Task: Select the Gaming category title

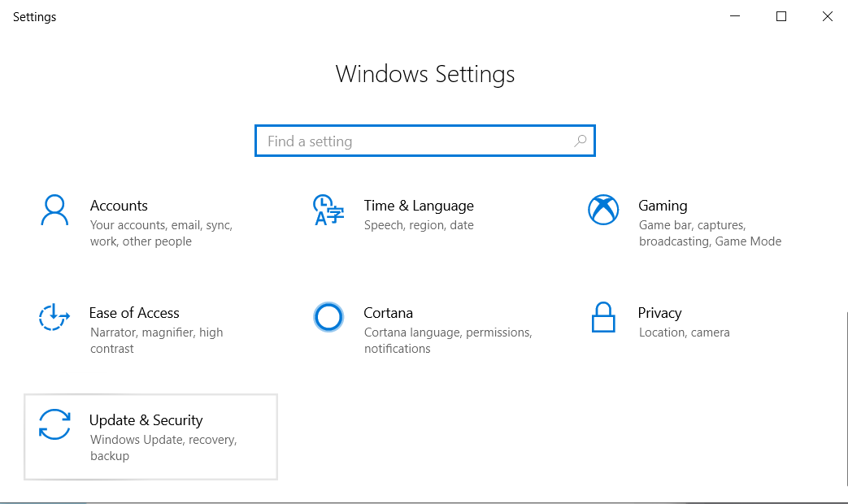Action: click(x=663, y=206)
